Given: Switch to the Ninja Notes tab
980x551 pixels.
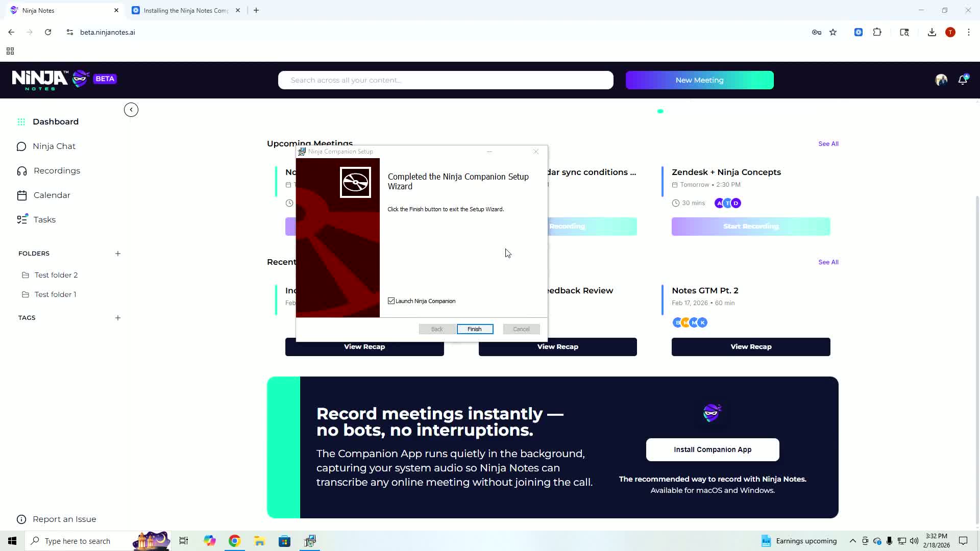Looking at the screenshot, I should (x=64, y=10).
